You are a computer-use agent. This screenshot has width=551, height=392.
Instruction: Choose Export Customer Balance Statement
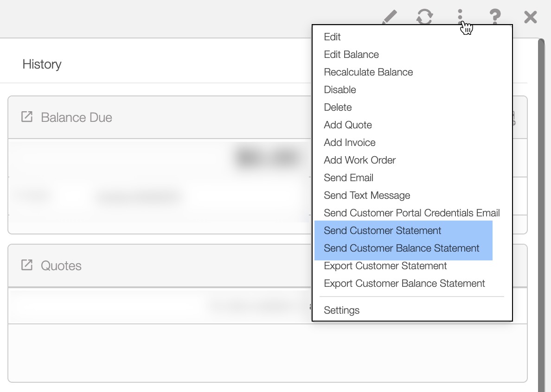pyautogui.click(x=404, y=284)
